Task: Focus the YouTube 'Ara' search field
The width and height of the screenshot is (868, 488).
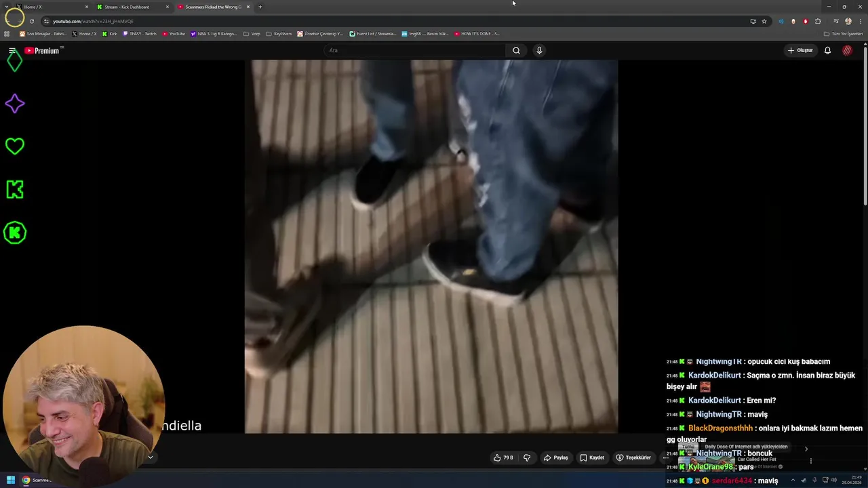Action: pyautogui.click(x=415, y=50)
